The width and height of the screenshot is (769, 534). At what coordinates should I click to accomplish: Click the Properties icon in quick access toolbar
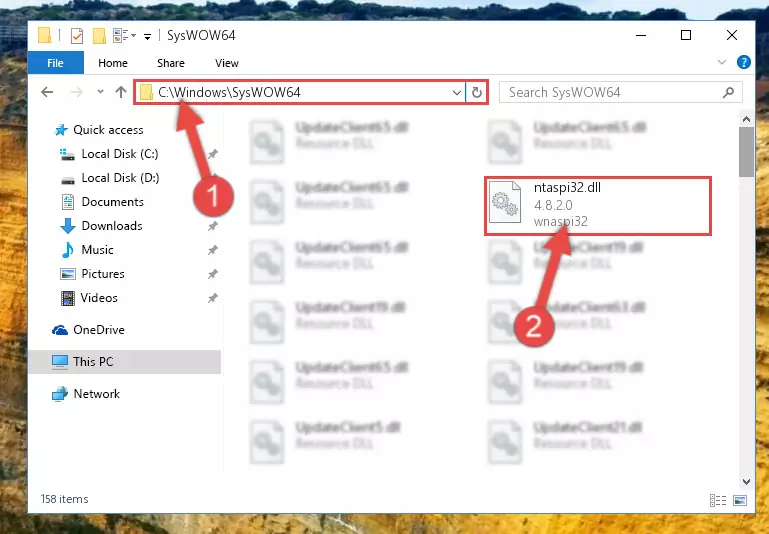tap(77, 36)
